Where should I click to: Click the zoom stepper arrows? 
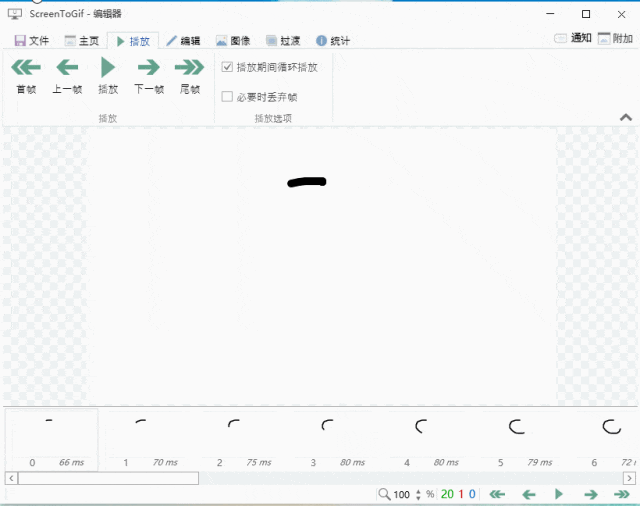pyautogui.click(x=418, y=495)
